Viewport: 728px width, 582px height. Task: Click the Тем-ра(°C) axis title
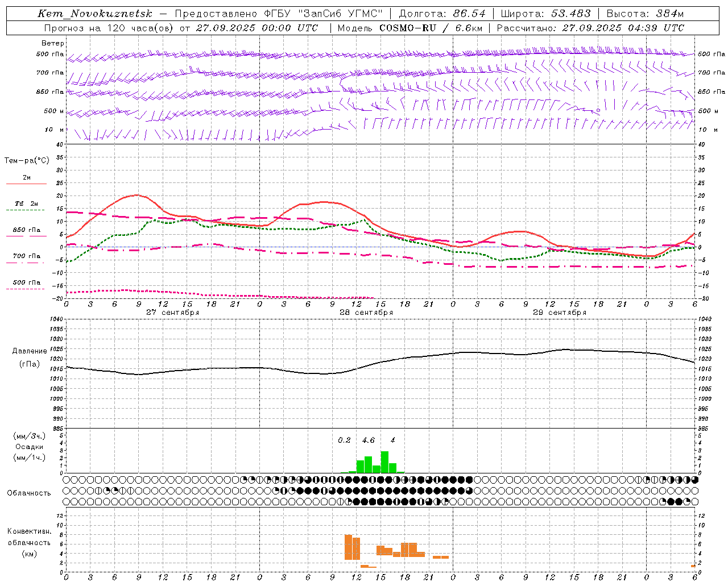pyautogui.click(x=27, y=161)
